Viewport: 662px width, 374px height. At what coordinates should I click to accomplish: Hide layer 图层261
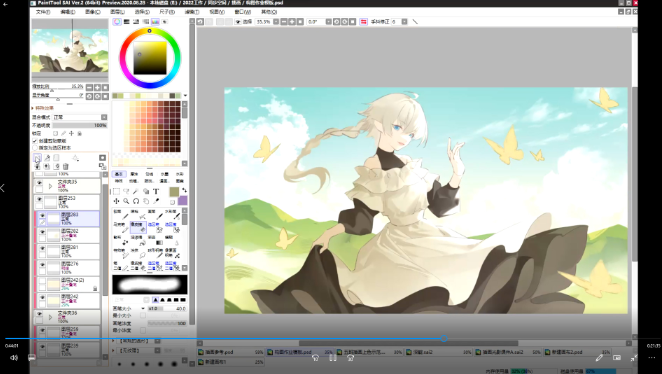click(42, 249)
